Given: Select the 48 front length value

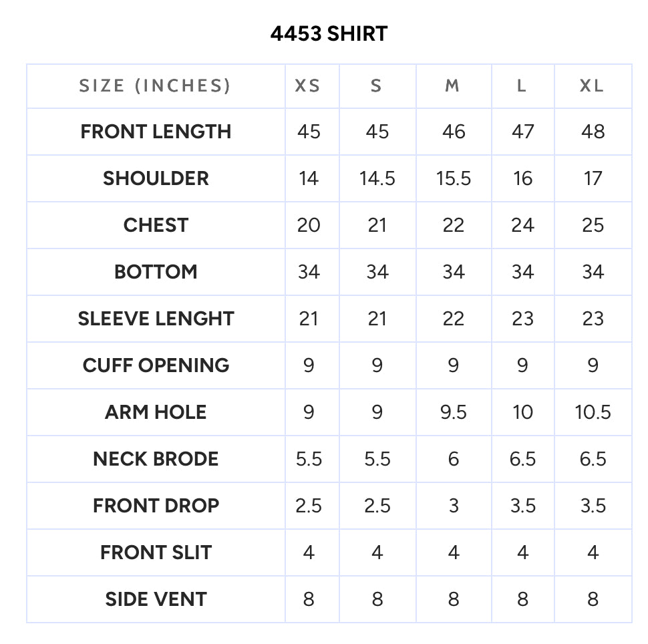Looking at the screenshot, I should 593,132.
